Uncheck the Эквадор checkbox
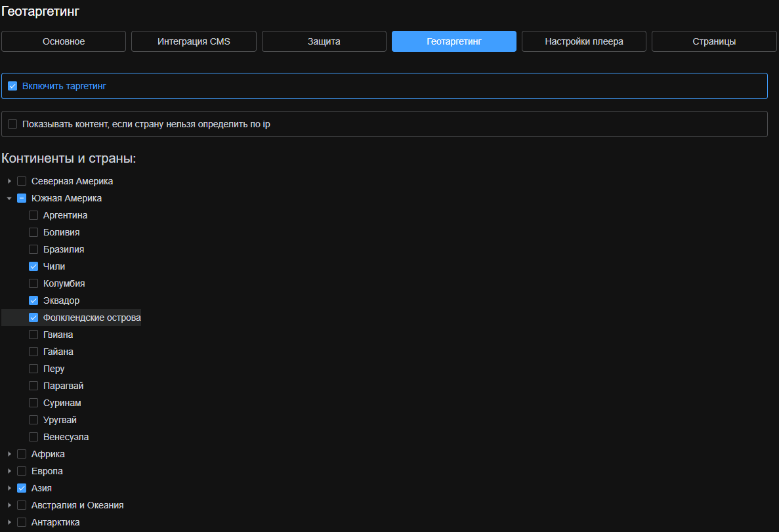Screen dimensions: 779x532 pyautogui.click(x=33, y=300)
